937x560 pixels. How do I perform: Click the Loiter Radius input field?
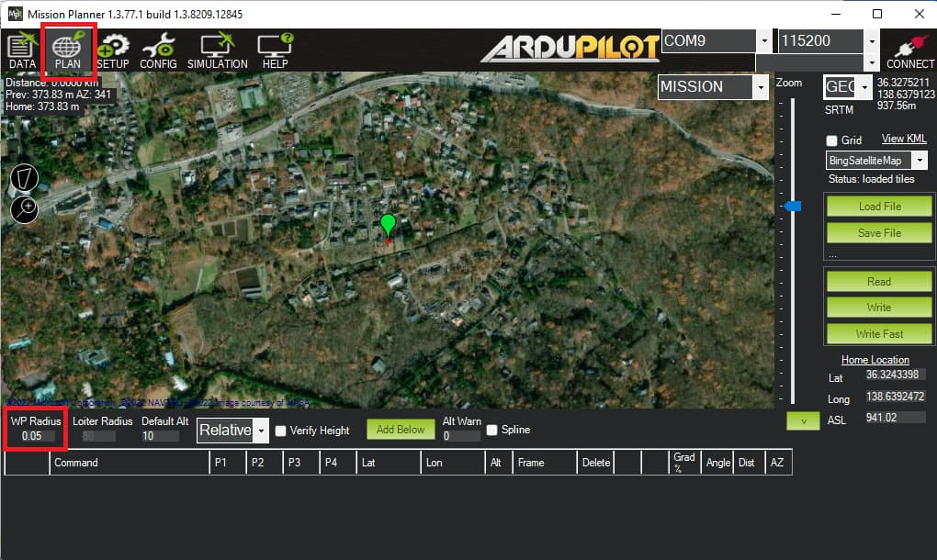click(98, 436)
